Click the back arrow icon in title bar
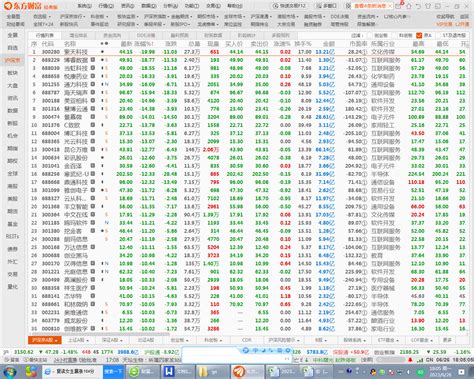Viewport: 474px width, 379px height. tap(418, 6)
